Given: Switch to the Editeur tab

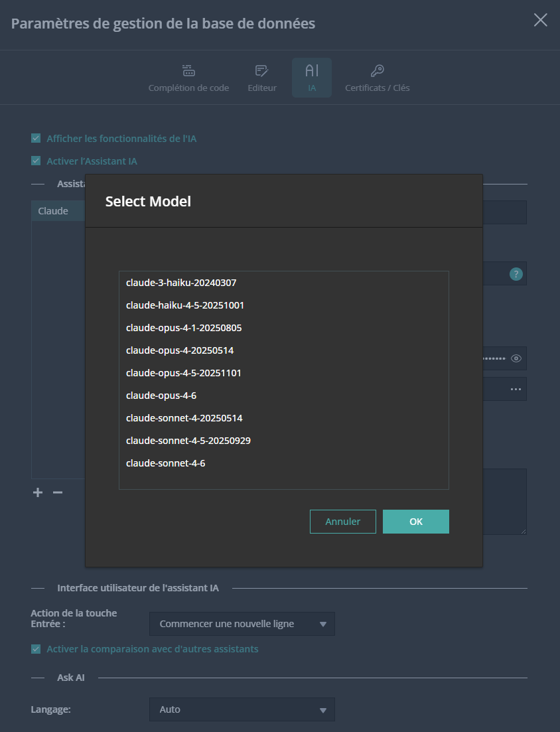Looking at the screenshot, I should (x=262, y=78).
